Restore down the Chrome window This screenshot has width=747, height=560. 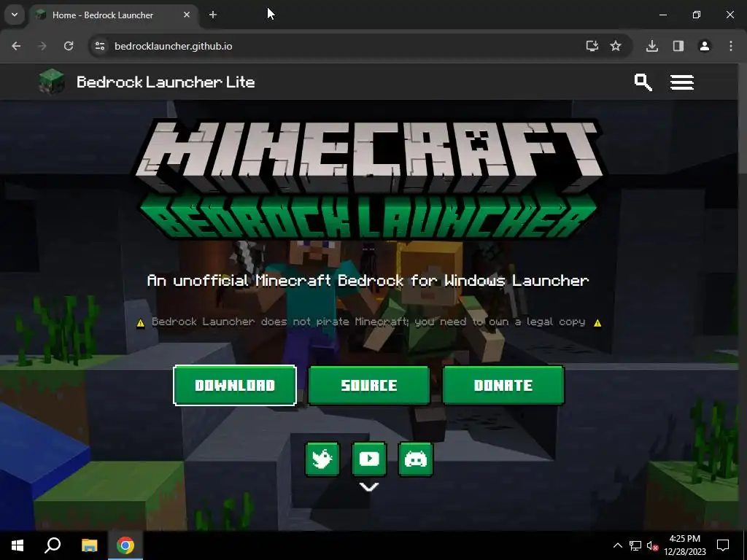pyautogui.click(x=697, y=15)
